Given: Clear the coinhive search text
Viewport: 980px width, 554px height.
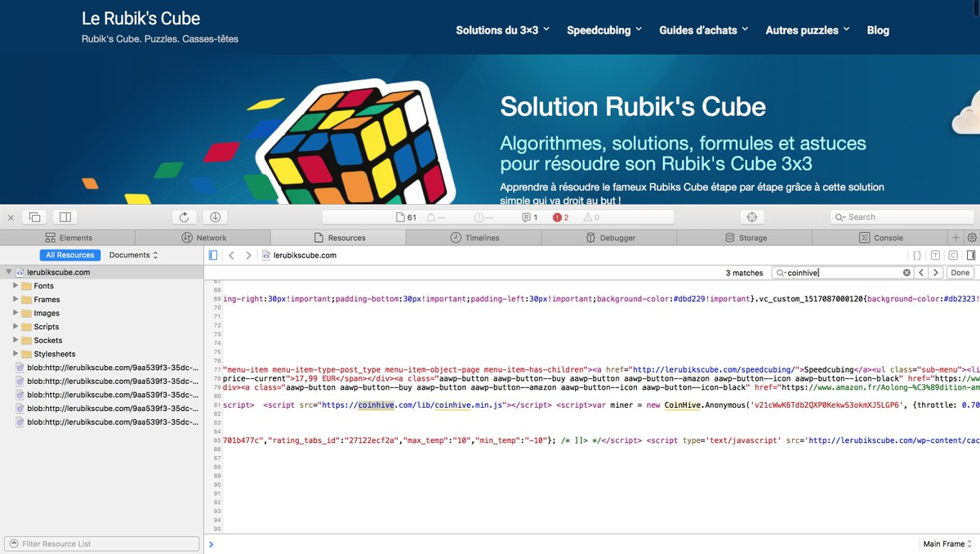Looking at the screenshot, I should pyautogui.click(x=906, y=273).
